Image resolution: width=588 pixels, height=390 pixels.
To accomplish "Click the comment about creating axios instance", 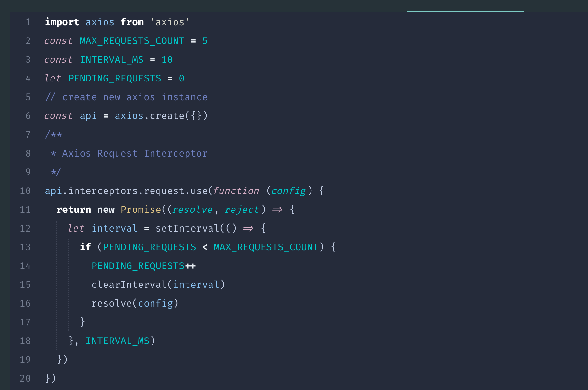I will (126, 97).
